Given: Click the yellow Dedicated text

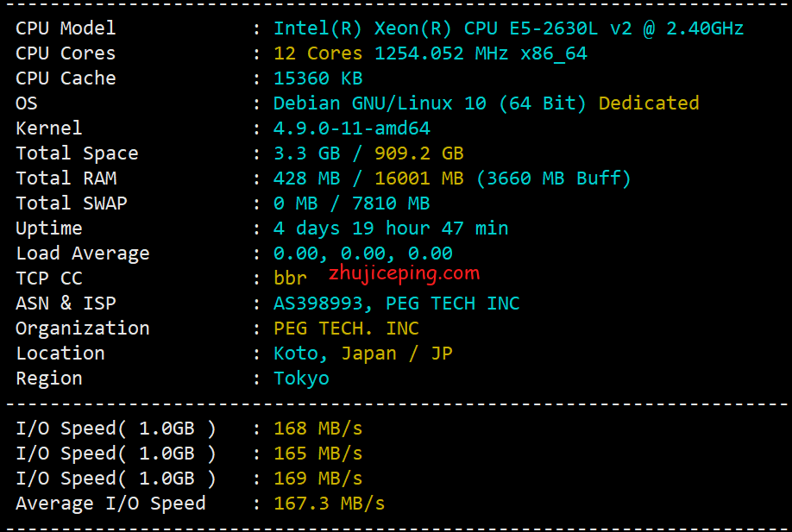Looking at the screenshot, I should 648,103.
